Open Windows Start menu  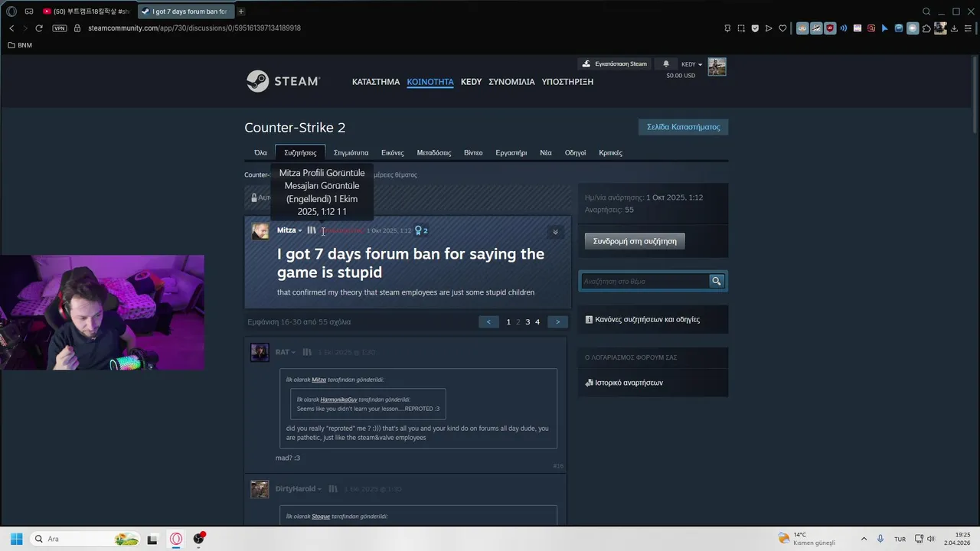tap(16, 539)
